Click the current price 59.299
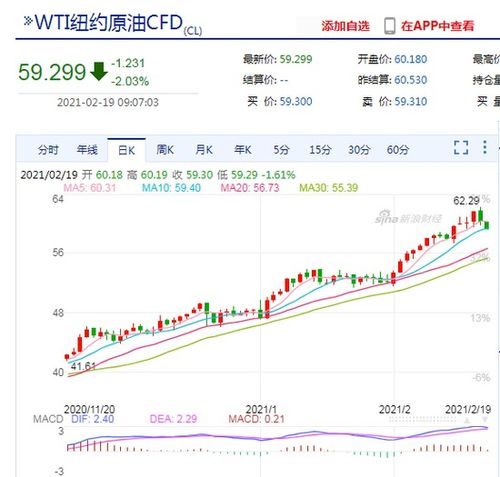 pyautogui.click(x=52, y=72)
